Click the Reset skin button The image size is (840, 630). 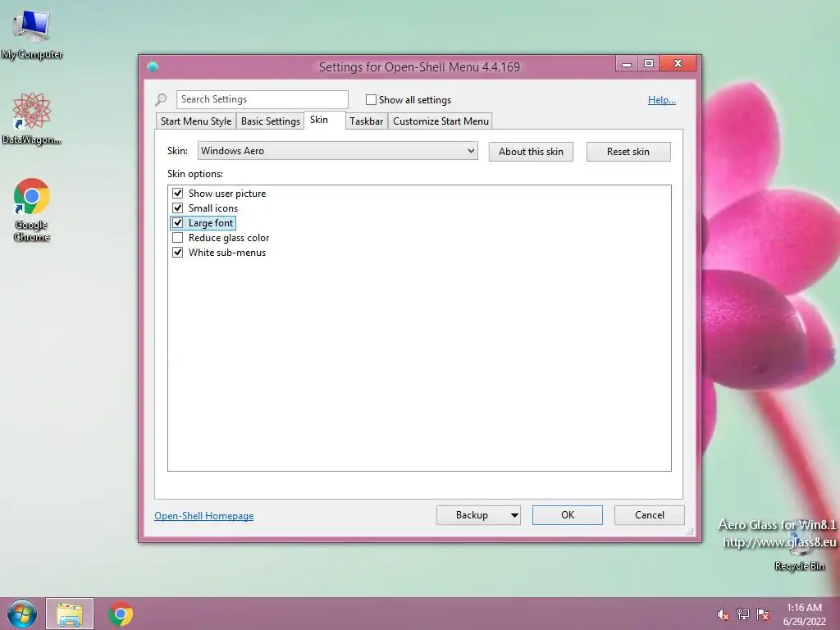coord(628,152)
